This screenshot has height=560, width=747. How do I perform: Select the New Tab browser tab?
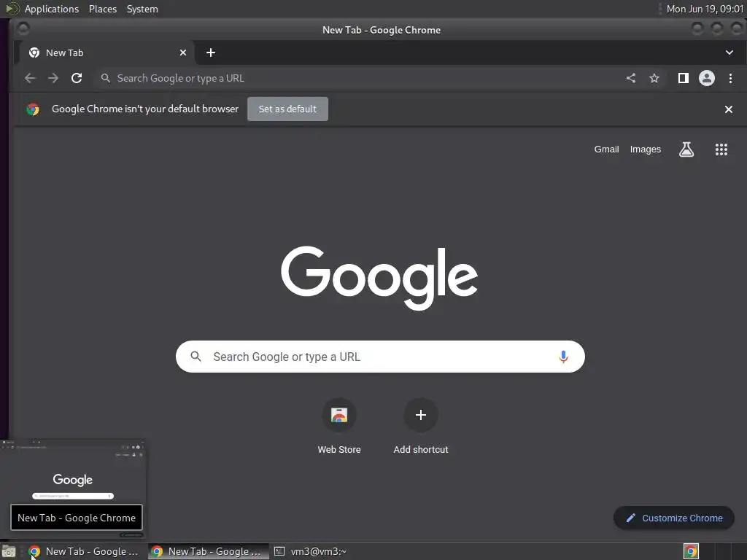click(x=107, y=52)
